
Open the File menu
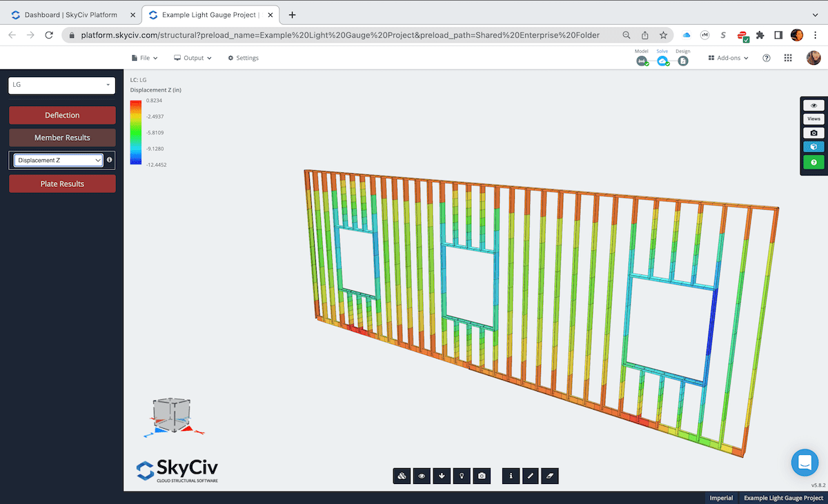point(144,58)
